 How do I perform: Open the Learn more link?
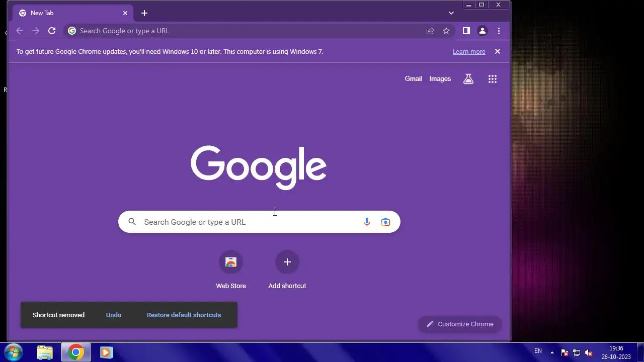tap(469, 51)
